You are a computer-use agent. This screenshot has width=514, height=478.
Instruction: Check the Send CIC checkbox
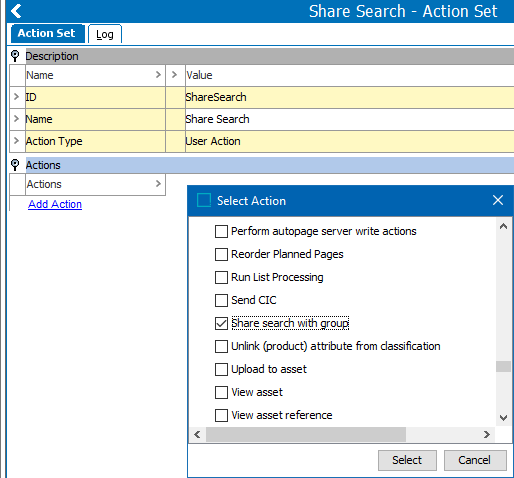point(221,300)
